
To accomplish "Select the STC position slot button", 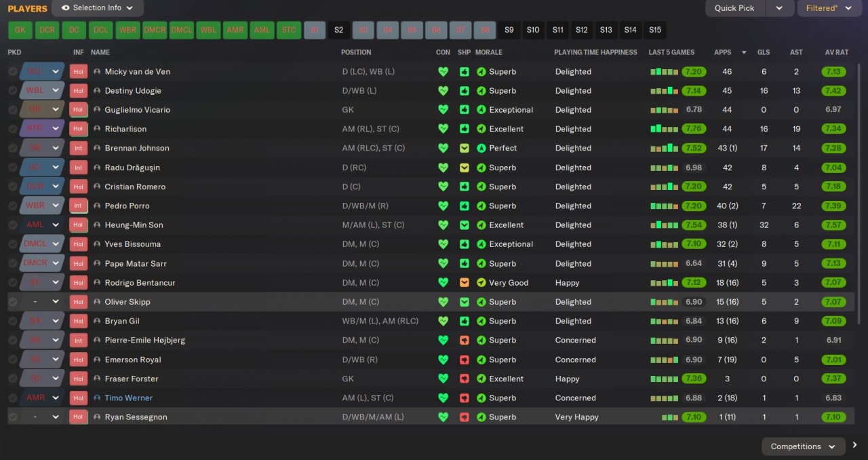I will pyautogui.click(x=289, y=30).
